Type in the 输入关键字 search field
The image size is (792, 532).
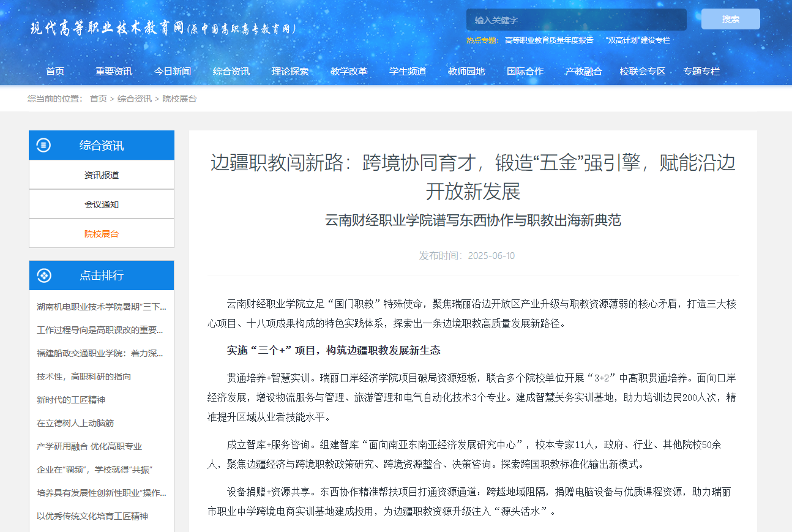click(576, 20)
